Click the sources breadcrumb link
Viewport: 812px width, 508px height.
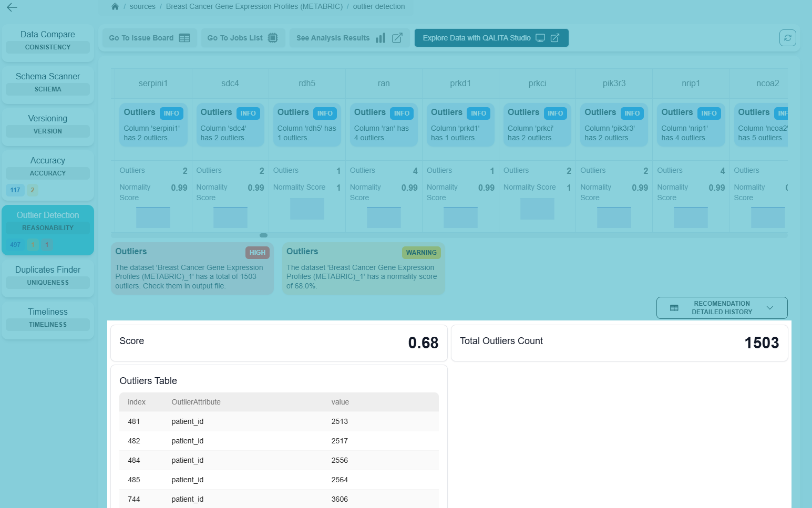point(142,7)
